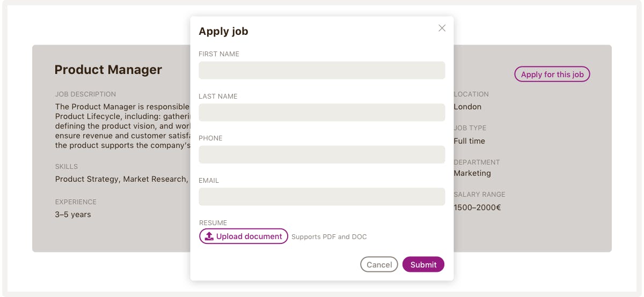Focus the First Name input field
Image resolution: width=644 pixels, height=297 pixels.
pyautogui.click(x=321, y=70)
